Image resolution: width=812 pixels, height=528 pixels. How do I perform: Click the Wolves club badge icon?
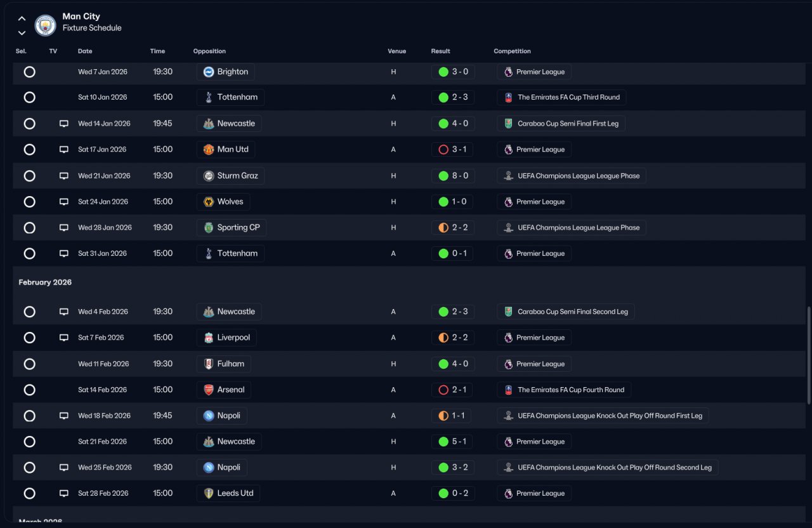208,202
